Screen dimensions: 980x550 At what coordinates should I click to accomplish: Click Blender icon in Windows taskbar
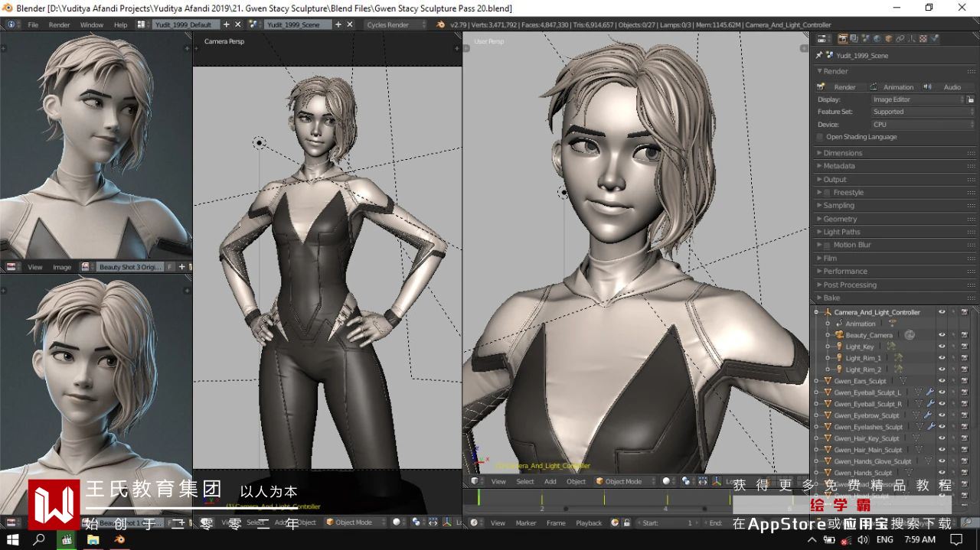(119, 539)
